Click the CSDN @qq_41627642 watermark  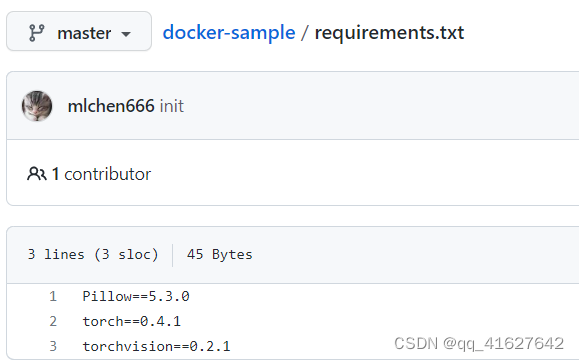pos(479,344)
